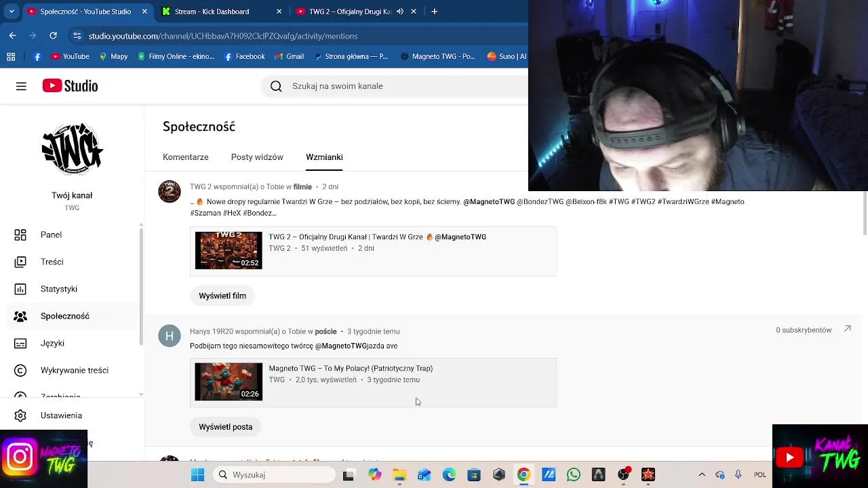Open Microsoft Edge from the taskbar

point(449,475)
